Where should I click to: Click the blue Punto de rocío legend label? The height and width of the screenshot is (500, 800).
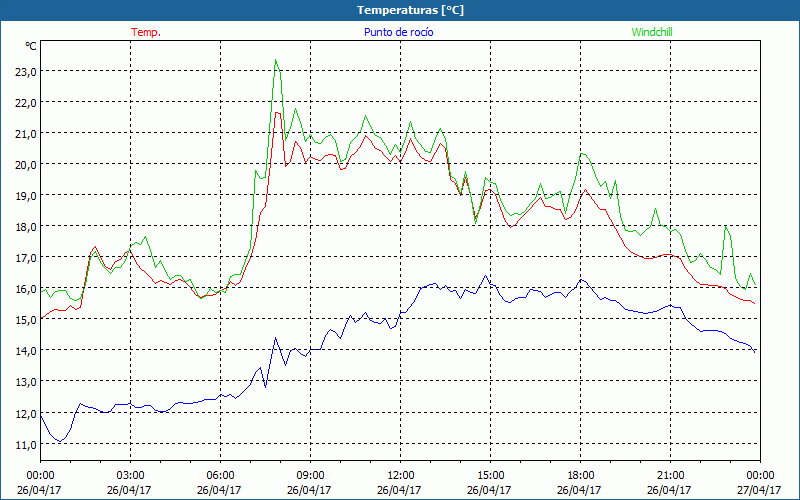398,32
